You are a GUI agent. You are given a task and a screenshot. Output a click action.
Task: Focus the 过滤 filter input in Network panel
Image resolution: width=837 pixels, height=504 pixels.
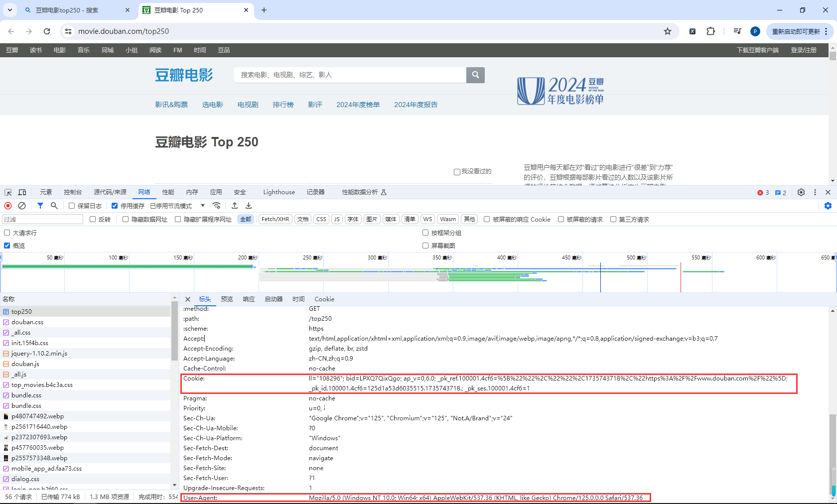point(43,219)
